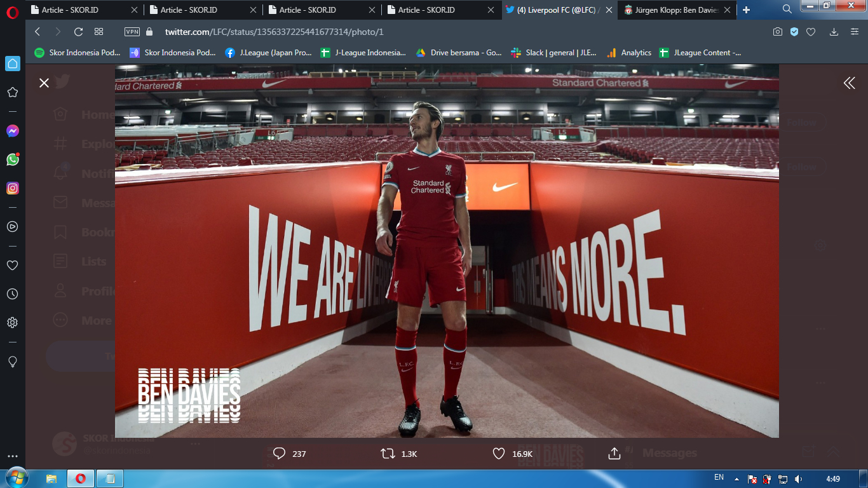Open the 4:49 taskbar clock
Viewport: 868px width, 488px height.
(832, 478)
